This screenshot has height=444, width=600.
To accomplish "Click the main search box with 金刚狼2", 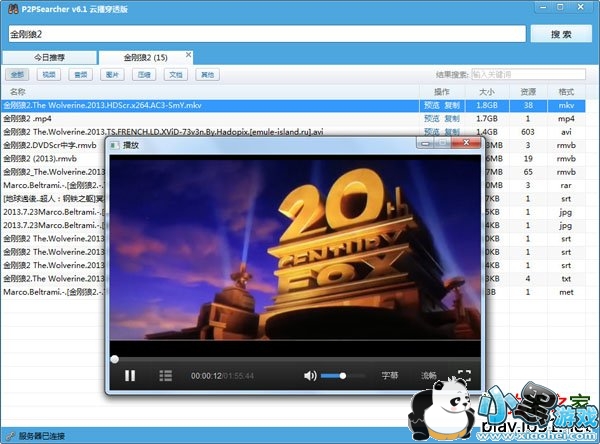I will coord(267,34).
